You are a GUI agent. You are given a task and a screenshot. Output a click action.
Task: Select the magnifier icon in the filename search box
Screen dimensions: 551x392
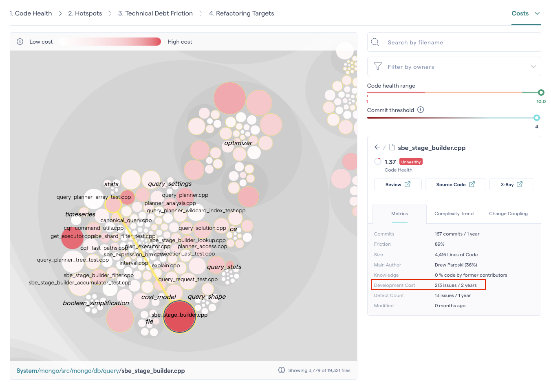click(375, 42)
